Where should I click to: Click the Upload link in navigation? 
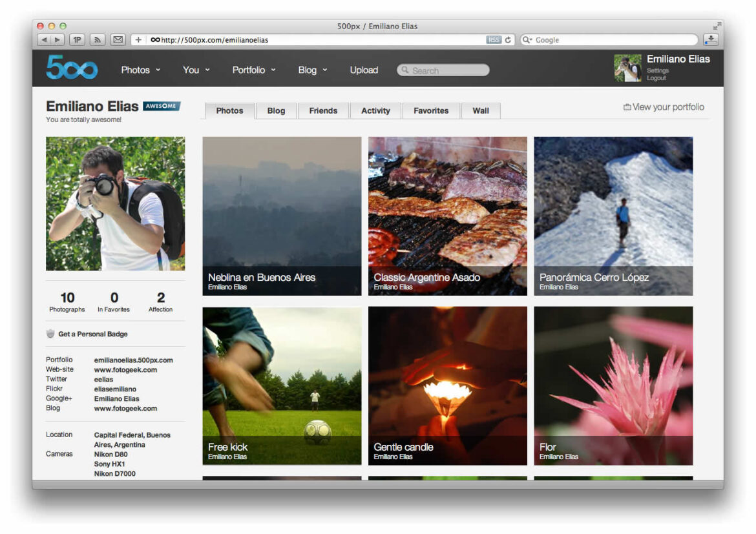click(x=364, y=70)
